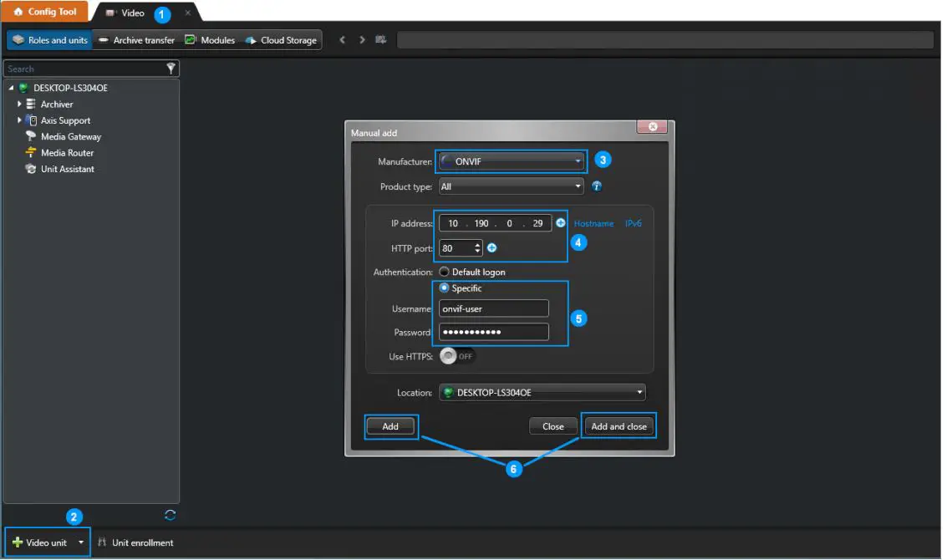This screenshot has width=947, height=560.
Task: Click the Cloud Storage cloud icon
Action: (251, 40)
